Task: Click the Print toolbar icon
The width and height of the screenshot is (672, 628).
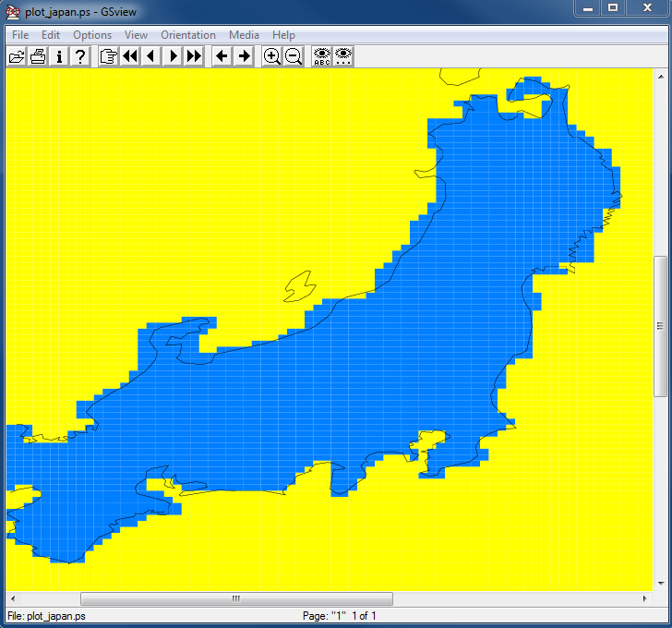Action: (x=38, y=56)
